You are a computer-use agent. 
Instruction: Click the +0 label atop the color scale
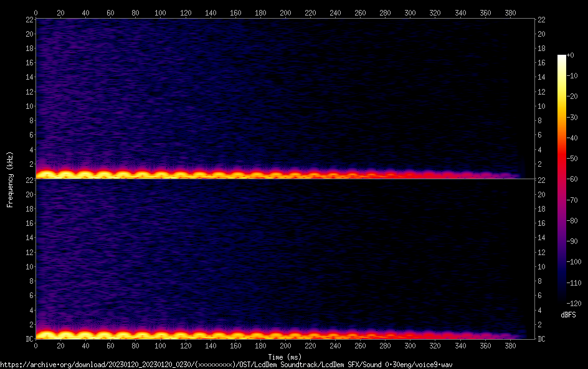pos(571,55)
